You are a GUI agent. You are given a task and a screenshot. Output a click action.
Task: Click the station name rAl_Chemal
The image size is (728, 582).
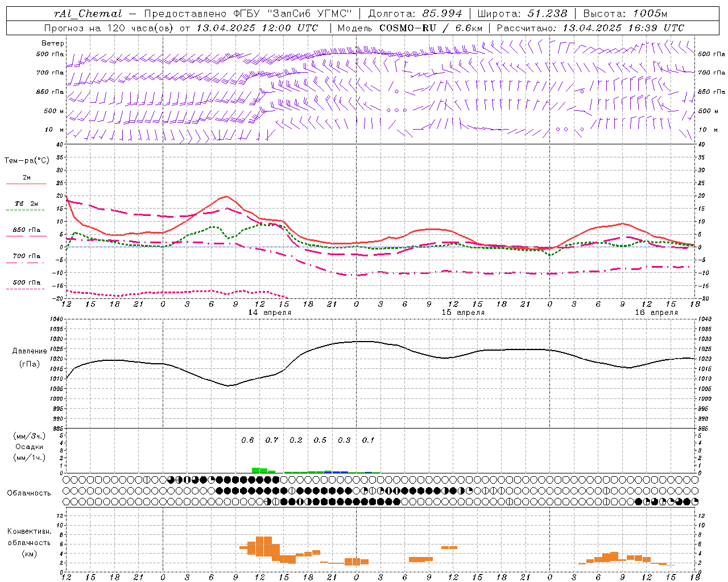[88, 14]
